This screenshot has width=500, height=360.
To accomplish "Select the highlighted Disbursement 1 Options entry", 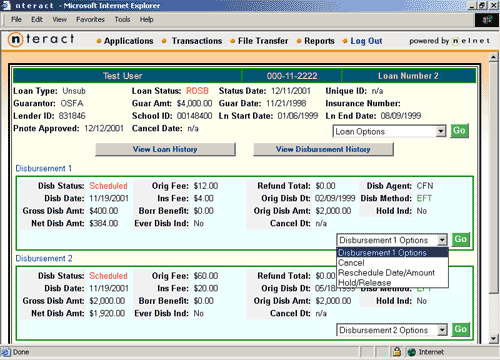I will tap(392, 253).
